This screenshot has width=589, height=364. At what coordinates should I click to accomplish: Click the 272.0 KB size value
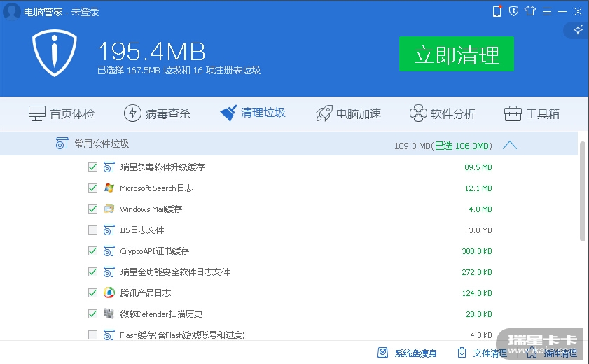point(477,272)
